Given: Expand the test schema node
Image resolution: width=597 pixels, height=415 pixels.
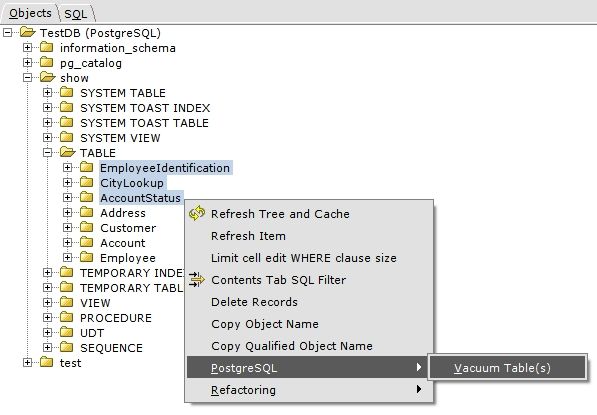Looking at the screenshot, I should 27,362.
